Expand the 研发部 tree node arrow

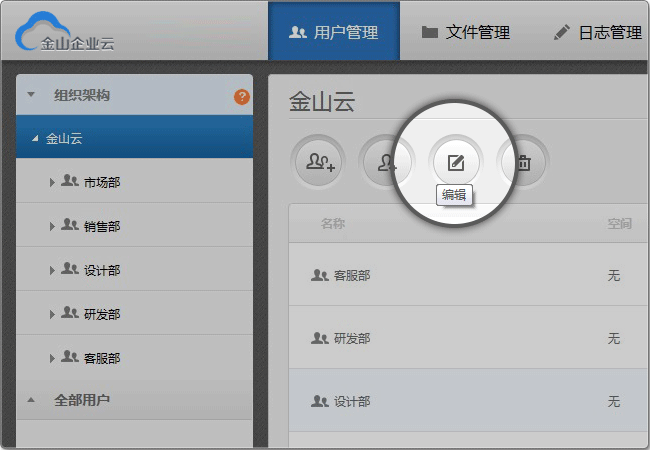point(52,315)
